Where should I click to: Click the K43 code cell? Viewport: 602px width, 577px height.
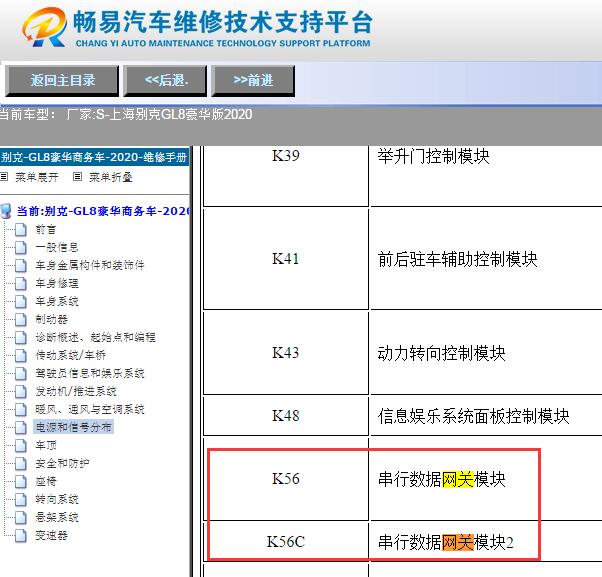(286, 353)
